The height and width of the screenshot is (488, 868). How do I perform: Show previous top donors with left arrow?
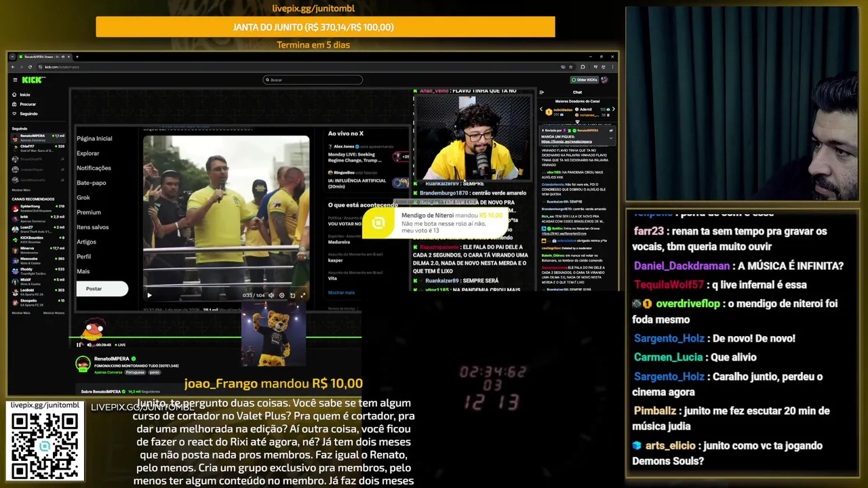point(541,109)
